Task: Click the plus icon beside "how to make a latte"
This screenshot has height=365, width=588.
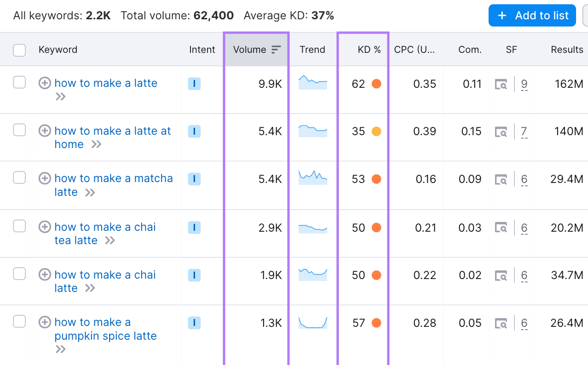Action: 45,83
